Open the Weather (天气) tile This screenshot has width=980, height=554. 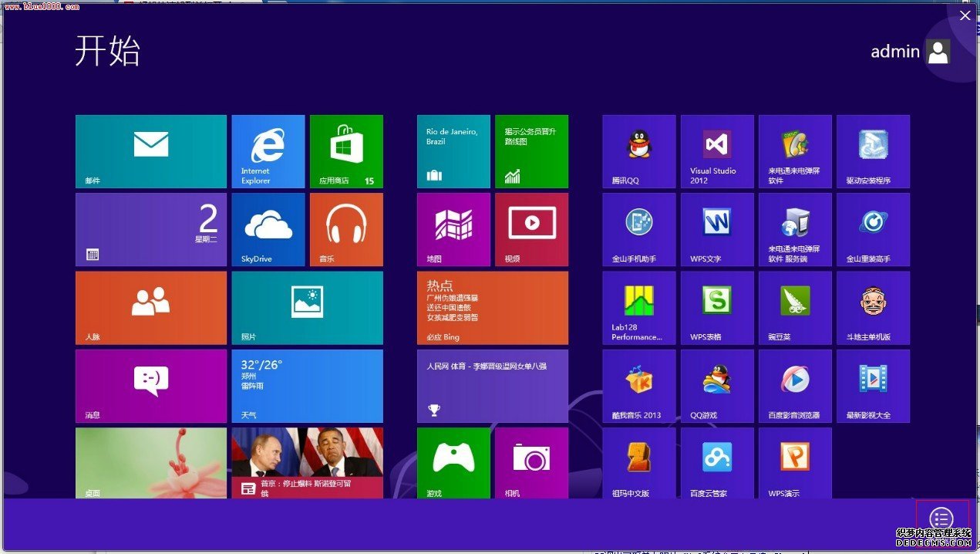coord(307,386)
